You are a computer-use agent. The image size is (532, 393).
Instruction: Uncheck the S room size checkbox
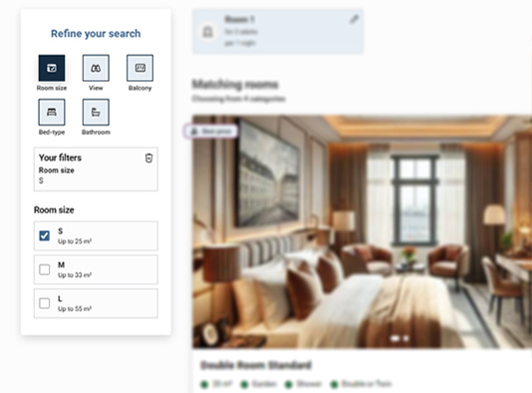point(45,235)
